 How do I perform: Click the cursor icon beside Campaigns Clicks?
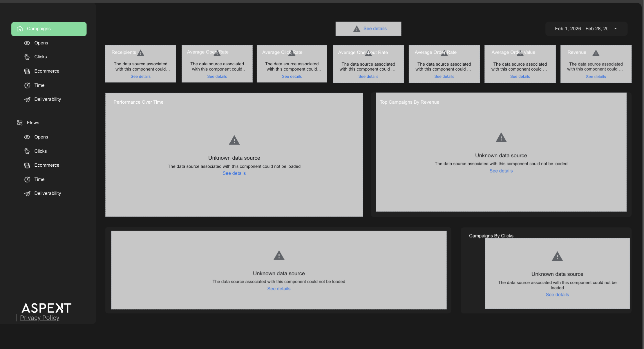[27, 57]
